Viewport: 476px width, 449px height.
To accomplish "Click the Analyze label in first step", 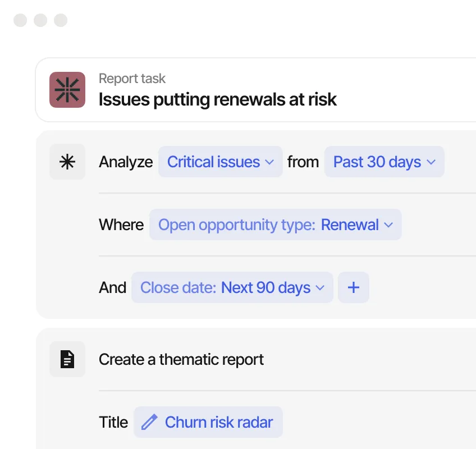I will point(126,162).
